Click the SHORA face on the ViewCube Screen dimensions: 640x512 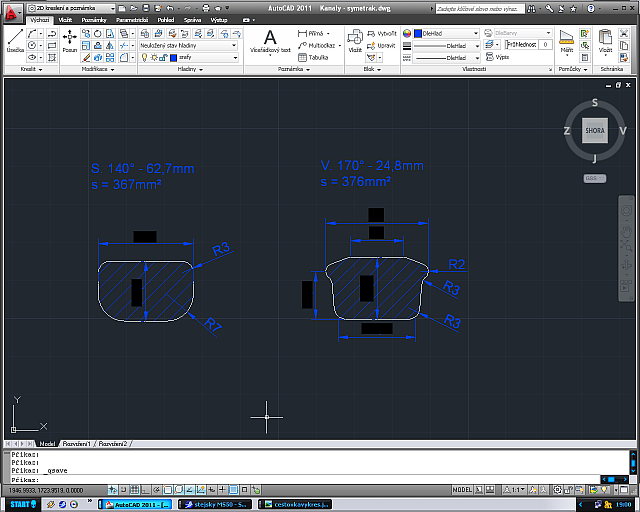tap(594, 131)
